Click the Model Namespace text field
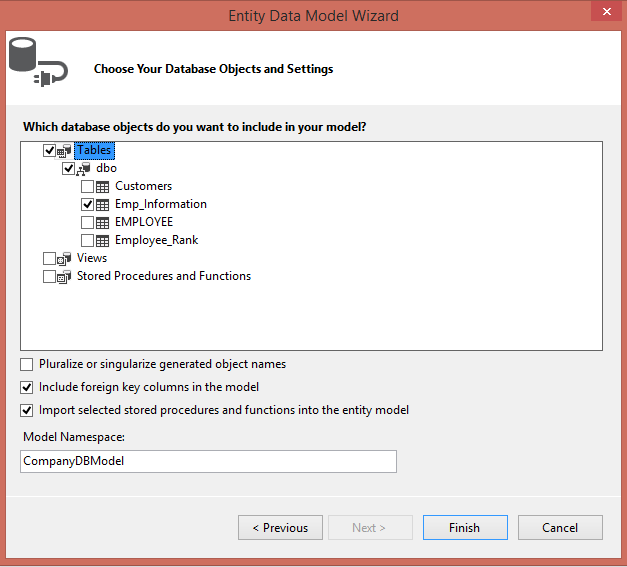 pos(208,461)
